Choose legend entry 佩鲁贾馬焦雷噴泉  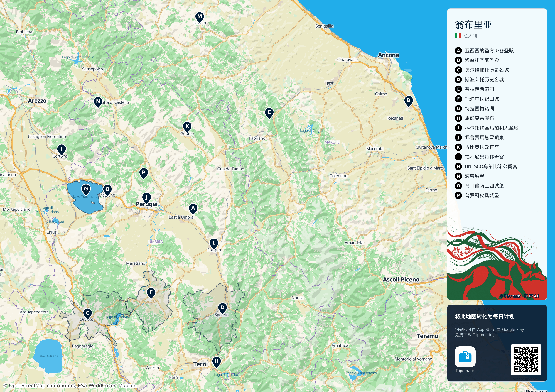point(479,137)
